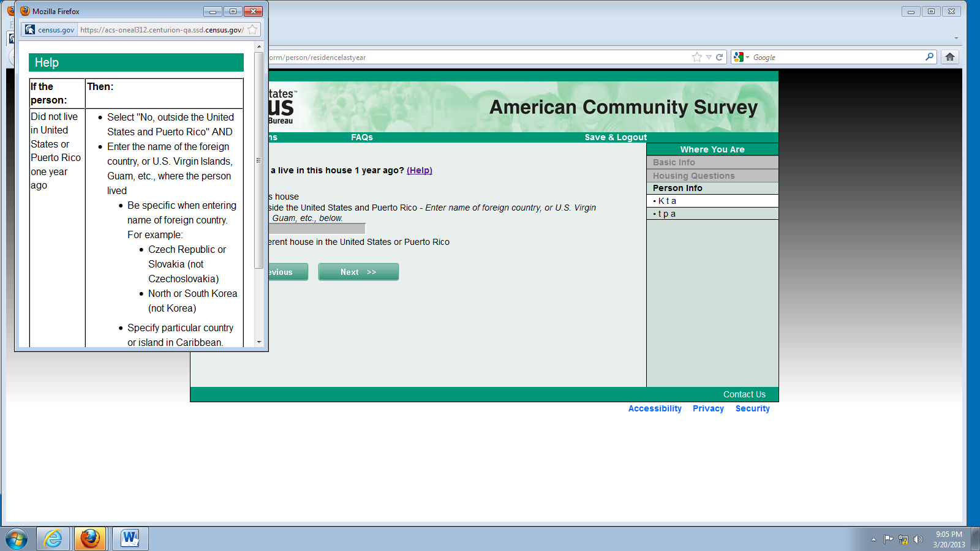
Task: Open the Windows Start menu
Action: [x=17, y=539]
